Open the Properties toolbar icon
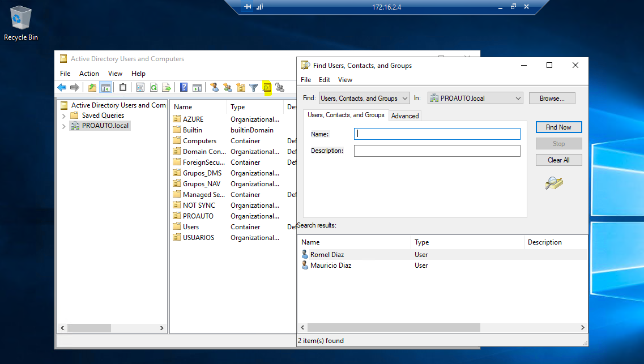 tap(140, 87)
